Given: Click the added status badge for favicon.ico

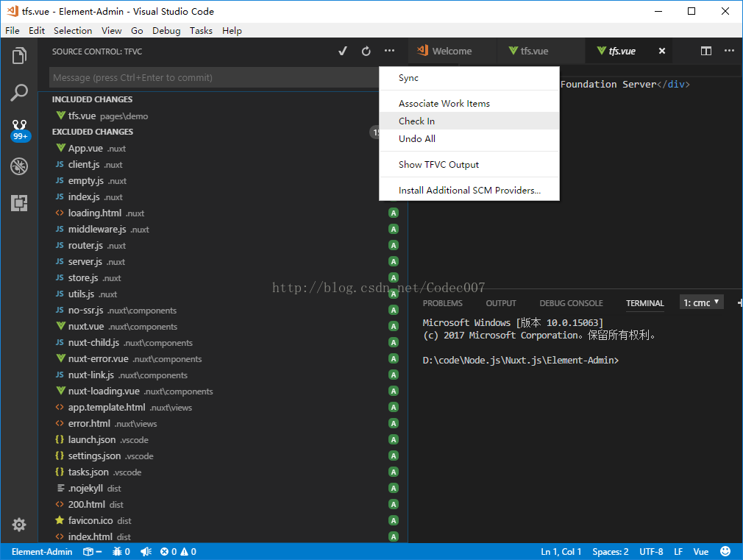Looking at the screenshot, I should [394, 520].
